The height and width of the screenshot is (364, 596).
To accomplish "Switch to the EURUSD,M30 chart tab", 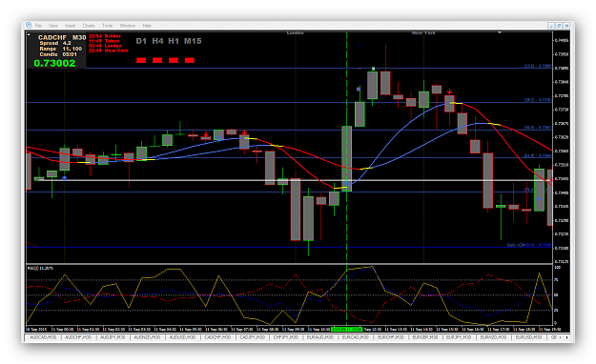I will [x=528, y=337].
